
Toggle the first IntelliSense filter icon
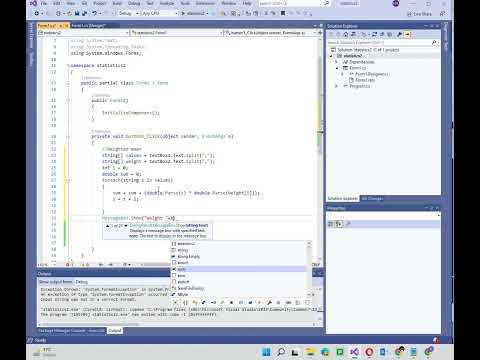(x=176, y=303)
